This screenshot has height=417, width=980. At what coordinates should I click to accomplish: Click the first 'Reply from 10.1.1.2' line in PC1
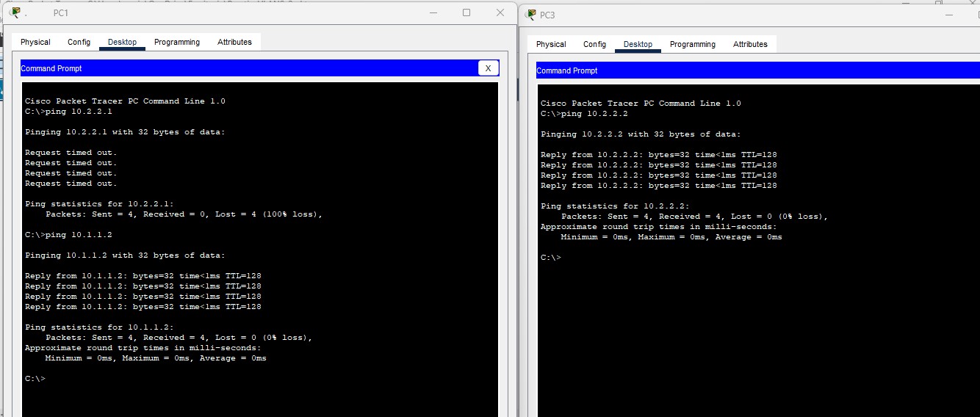[143, 276]
